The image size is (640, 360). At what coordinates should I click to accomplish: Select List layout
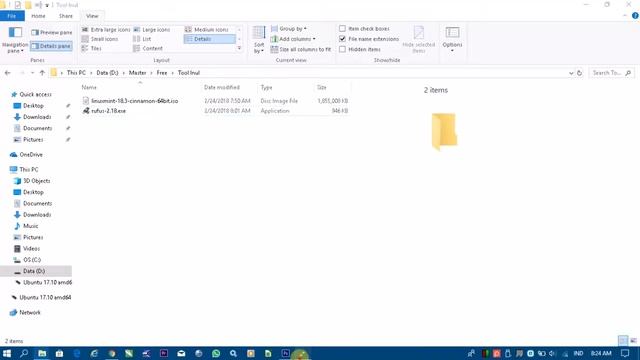click(x=142, y=39)
